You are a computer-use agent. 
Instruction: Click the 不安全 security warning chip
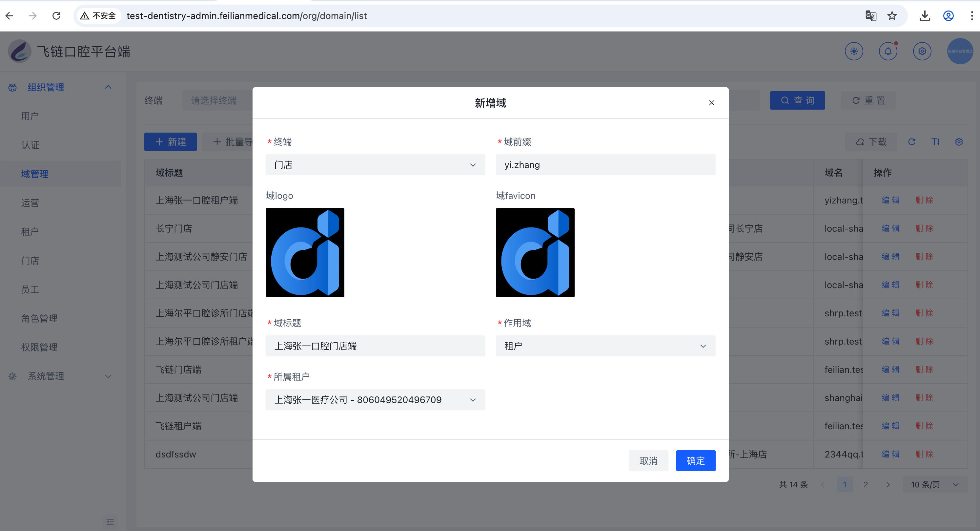(98, 16)
